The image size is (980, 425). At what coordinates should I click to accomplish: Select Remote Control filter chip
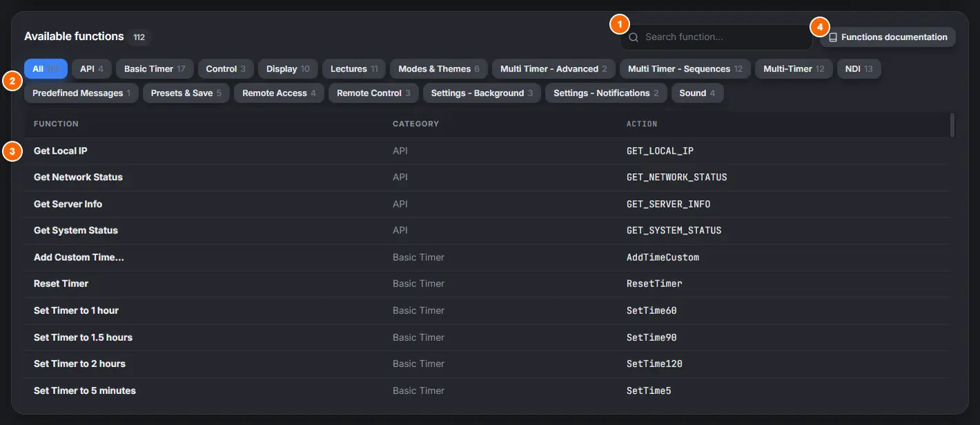(x=373, y=93)
